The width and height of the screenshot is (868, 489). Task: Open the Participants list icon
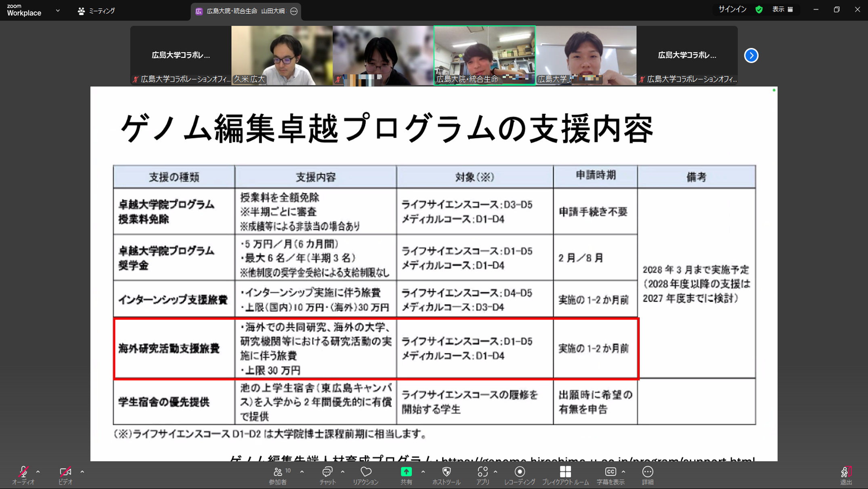(278, 472)
